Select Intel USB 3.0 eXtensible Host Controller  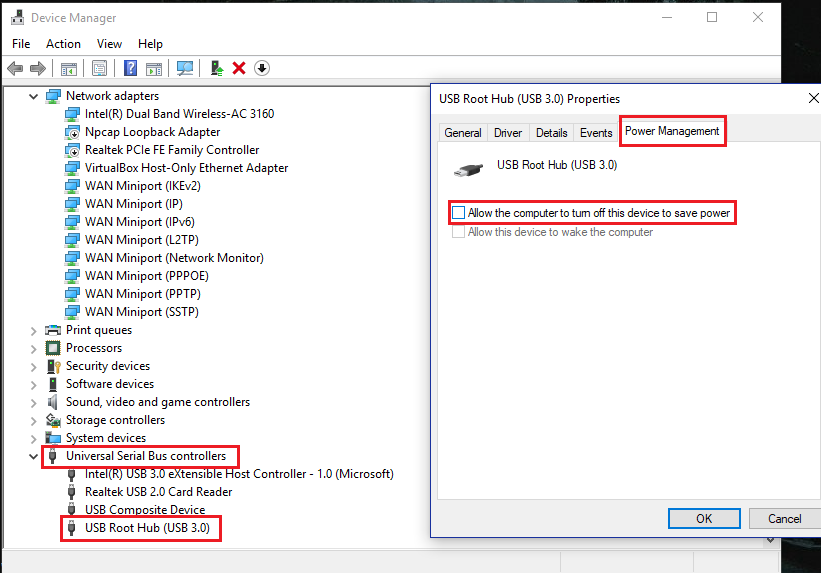coord(239,474)
